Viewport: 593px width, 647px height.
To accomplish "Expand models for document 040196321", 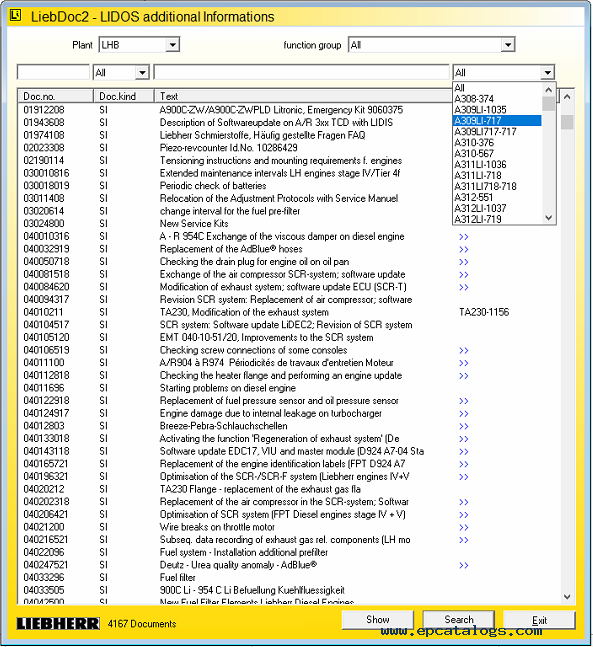I will point(464,477).
